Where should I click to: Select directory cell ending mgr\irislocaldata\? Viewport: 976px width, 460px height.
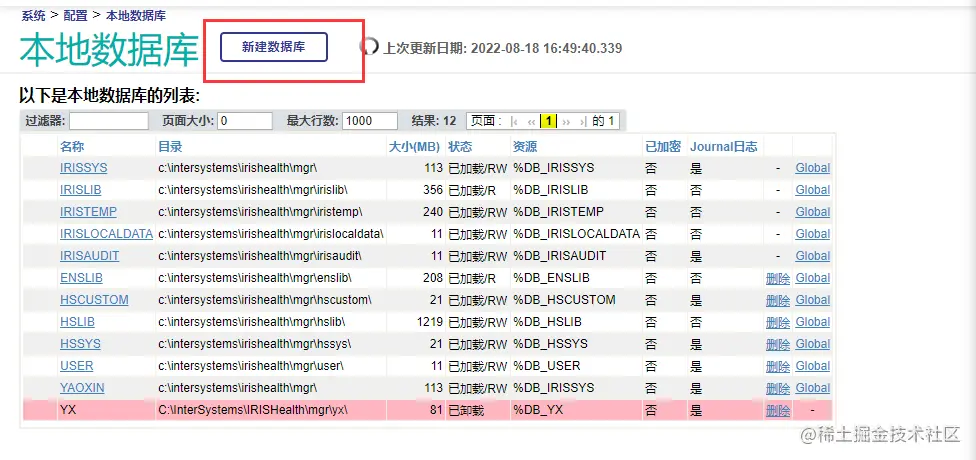[271, 234]
